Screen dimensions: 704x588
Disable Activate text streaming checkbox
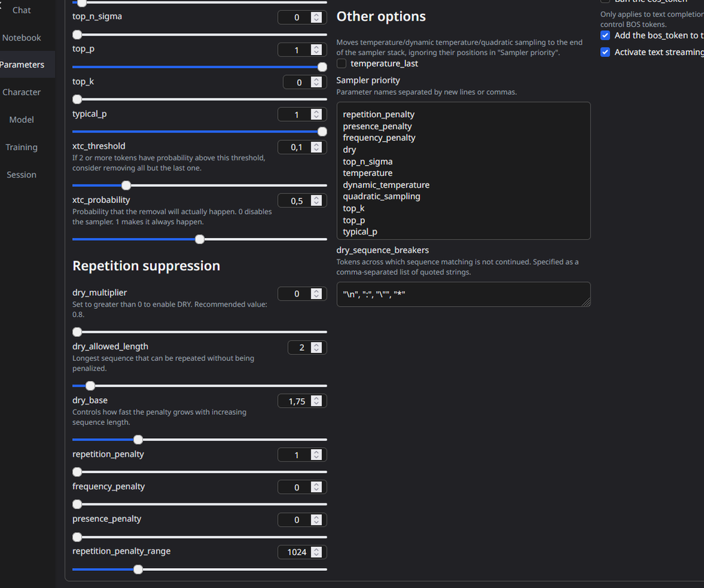pyautogui.click(x=605, y=52)
